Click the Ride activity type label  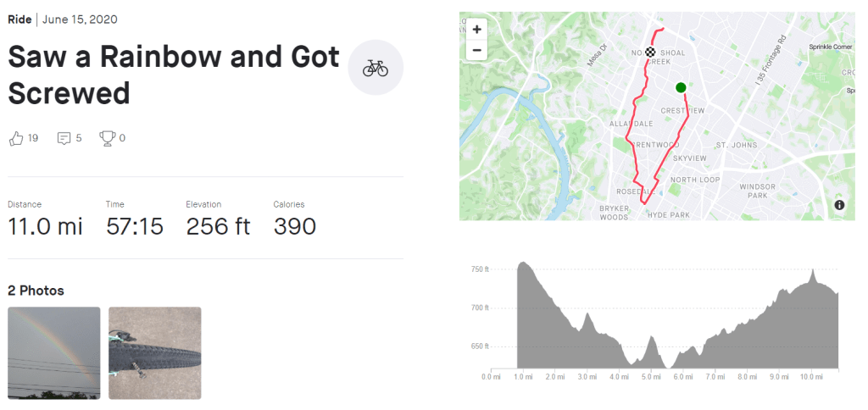19,19
